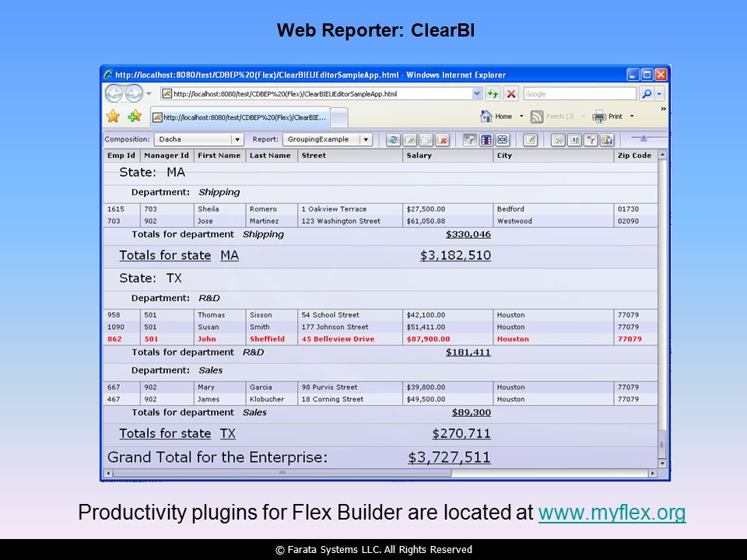Click the Totals for state TX label
The width and height of the screenshot is (747, 560).
(x=177, y=433)
